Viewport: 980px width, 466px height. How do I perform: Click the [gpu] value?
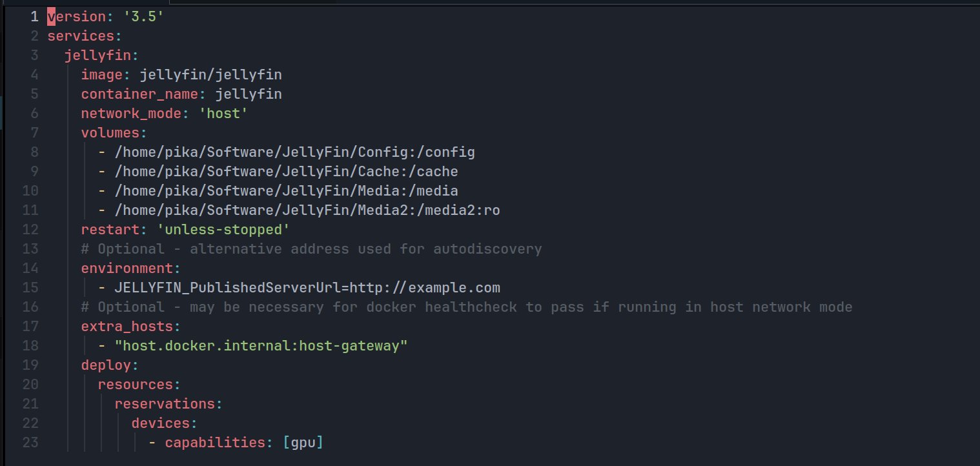pos(303,443)
